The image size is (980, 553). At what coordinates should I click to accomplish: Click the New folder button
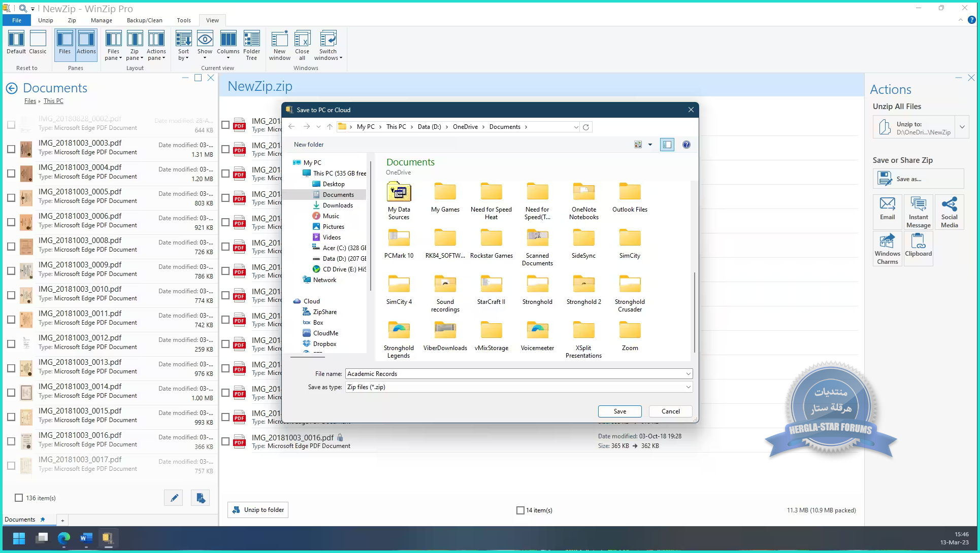coord(309,145)
